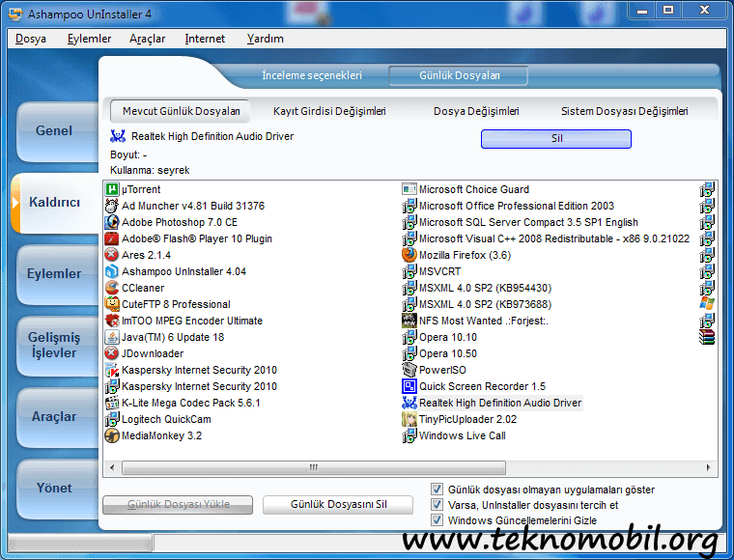Click the Microsoft Choice Guard icon
This screenshot has height=560, width=734.
tap(409, 189)
